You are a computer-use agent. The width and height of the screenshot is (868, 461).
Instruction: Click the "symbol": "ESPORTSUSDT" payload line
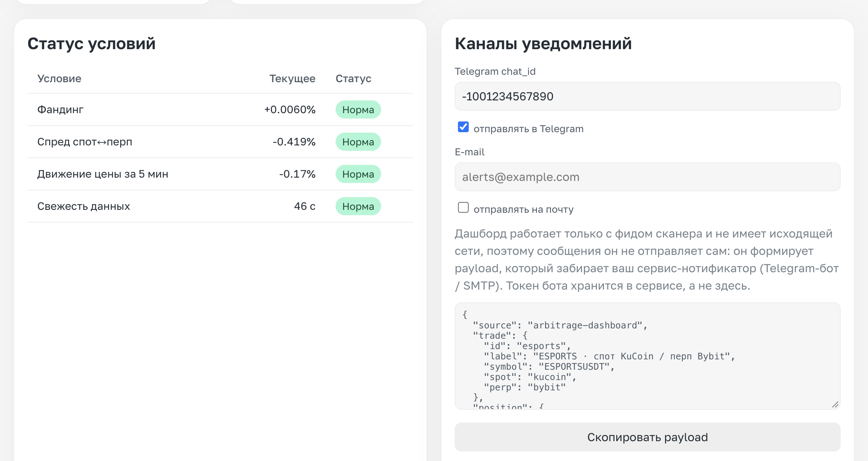(549, 367)
